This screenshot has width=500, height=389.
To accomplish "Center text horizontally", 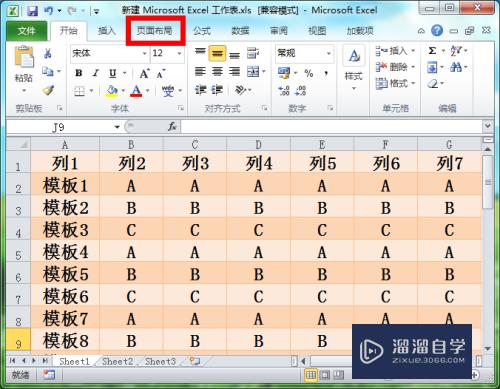I will (217, 71).
